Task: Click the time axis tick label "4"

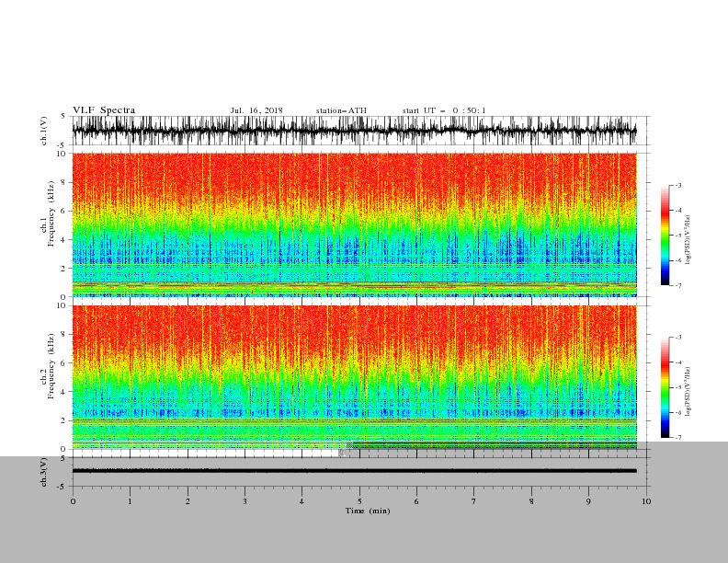Action: (x=301, y=501)
